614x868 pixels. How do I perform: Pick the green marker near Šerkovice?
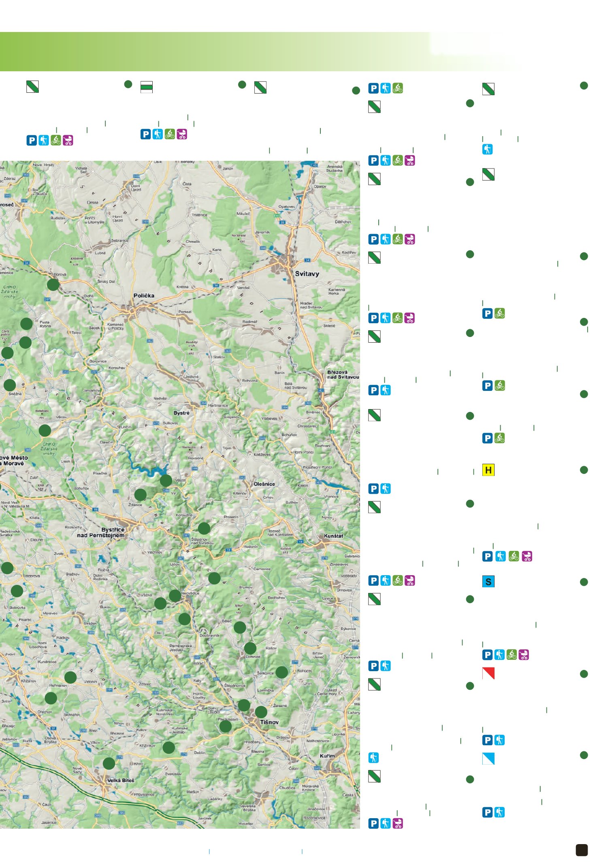(281, 672)
